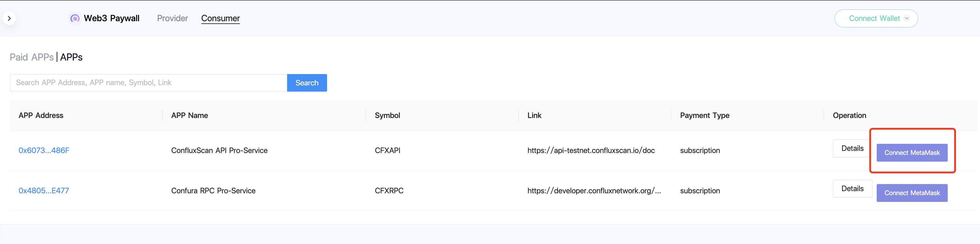The height and width of the screenshot is (244, 980).
Task: Expand the sidebar using the chevron icon
Action: tap(10, 18)
